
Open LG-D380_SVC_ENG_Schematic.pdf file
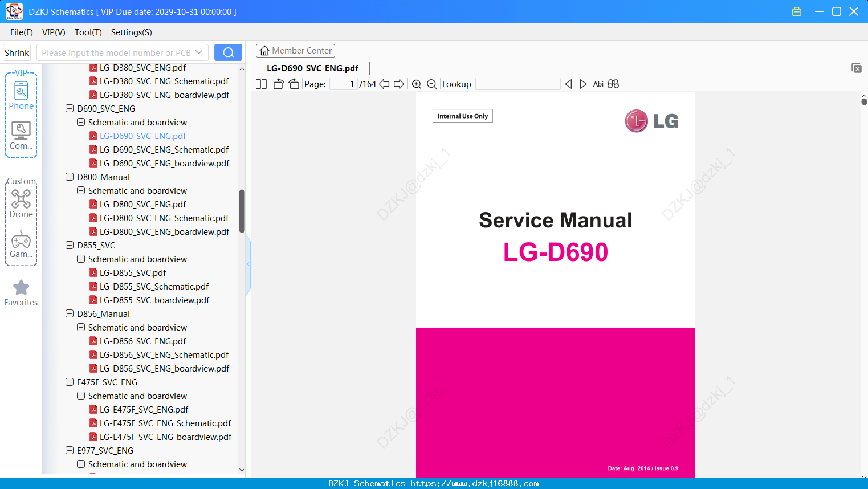(x=164, y=81)
